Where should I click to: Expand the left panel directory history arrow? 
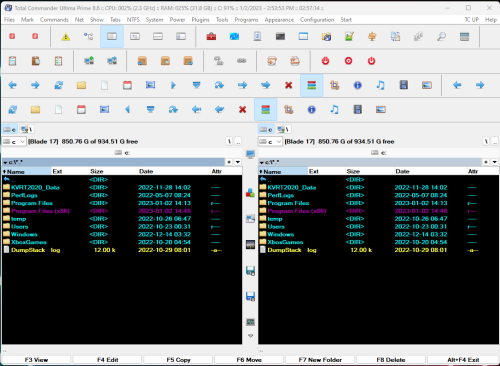(238, 162)
